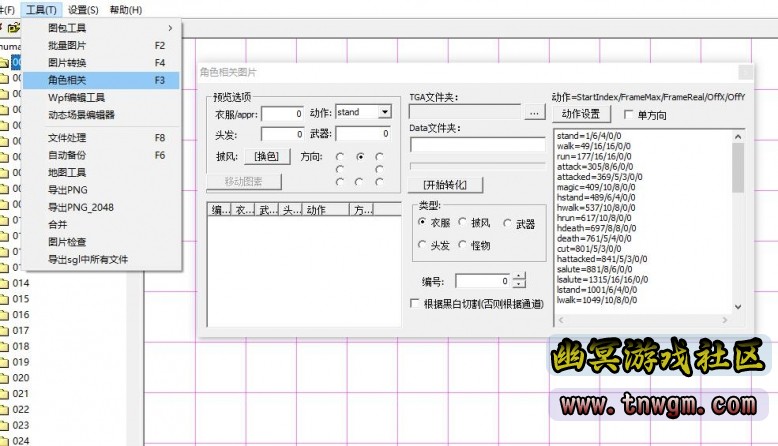Click the action list scroll-down arrow

[738, 307]
